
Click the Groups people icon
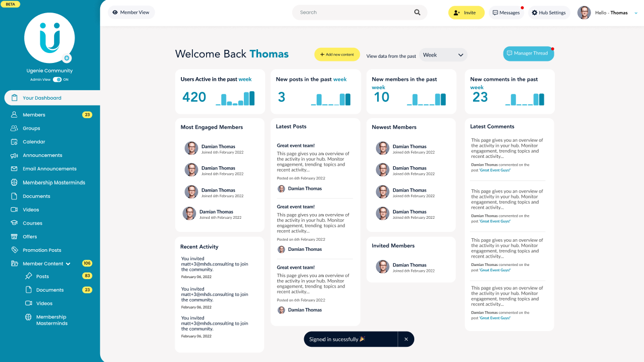coord(14,128)
